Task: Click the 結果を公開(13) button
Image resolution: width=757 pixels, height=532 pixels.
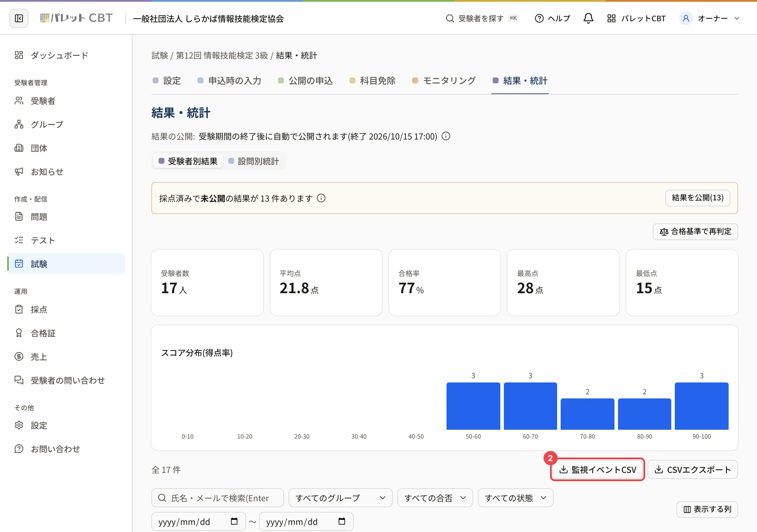Action: (698, 198)
